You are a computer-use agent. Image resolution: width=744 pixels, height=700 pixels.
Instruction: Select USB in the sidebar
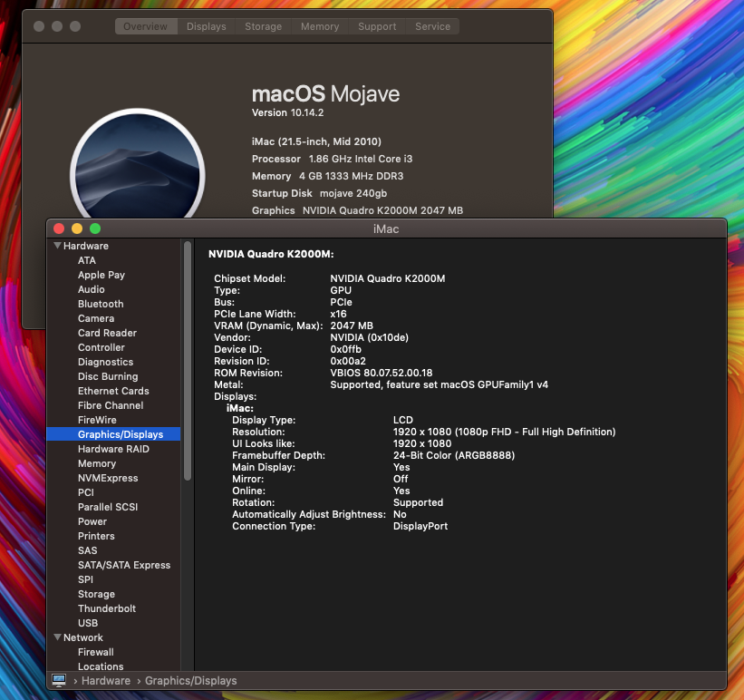click(88, 623)
